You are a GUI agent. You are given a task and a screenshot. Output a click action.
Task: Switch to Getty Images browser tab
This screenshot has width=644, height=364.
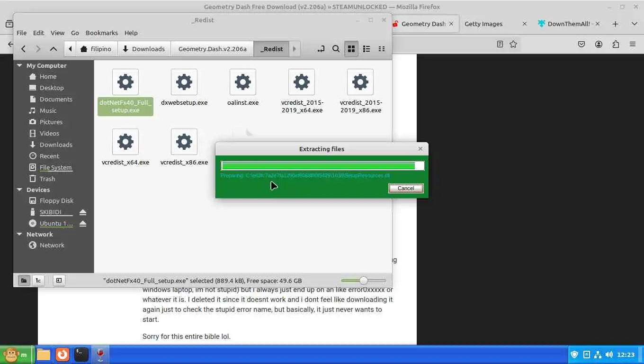pyautogui.click(x=495, y=24)
